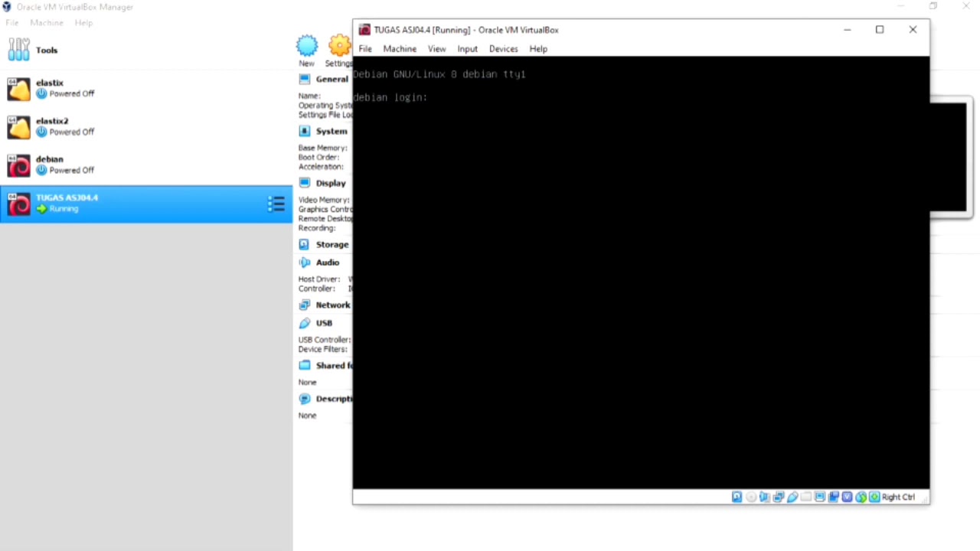Click the VM preview thumbnail in Manager
Viewport: 980px width, 551px height.
[x=949, y=157]
